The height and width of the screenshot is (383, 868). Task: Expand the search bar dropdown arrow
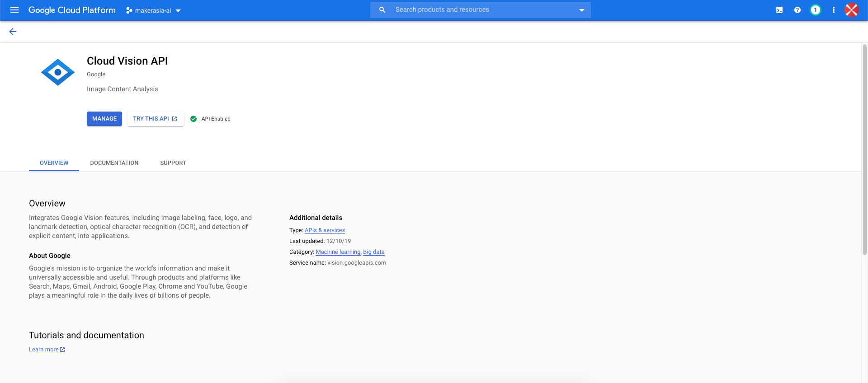point(582,10)
